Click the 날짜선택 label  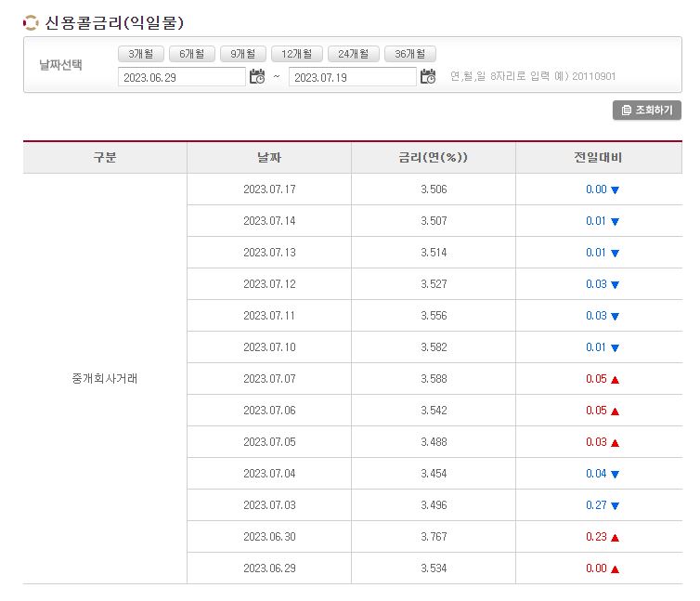[x=60, y=65]
